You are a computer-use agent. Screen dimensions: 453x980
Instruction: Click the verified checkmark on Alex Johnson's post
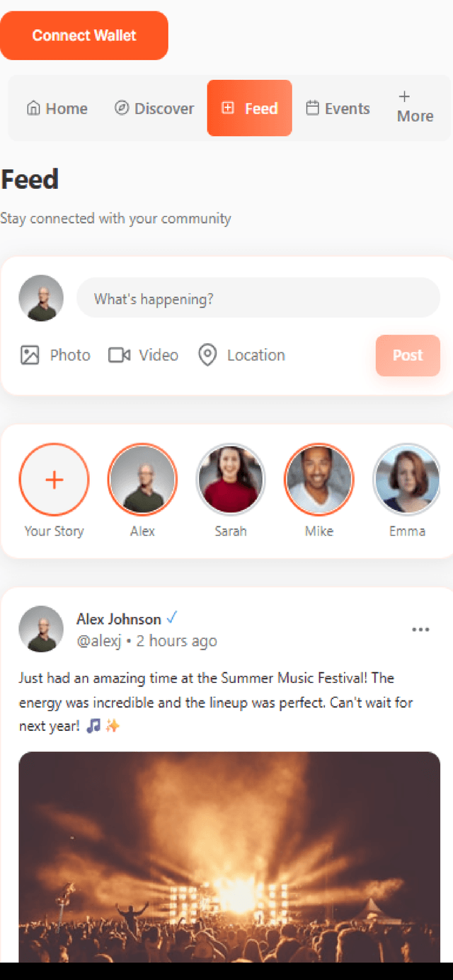click(x=172, y=618)
